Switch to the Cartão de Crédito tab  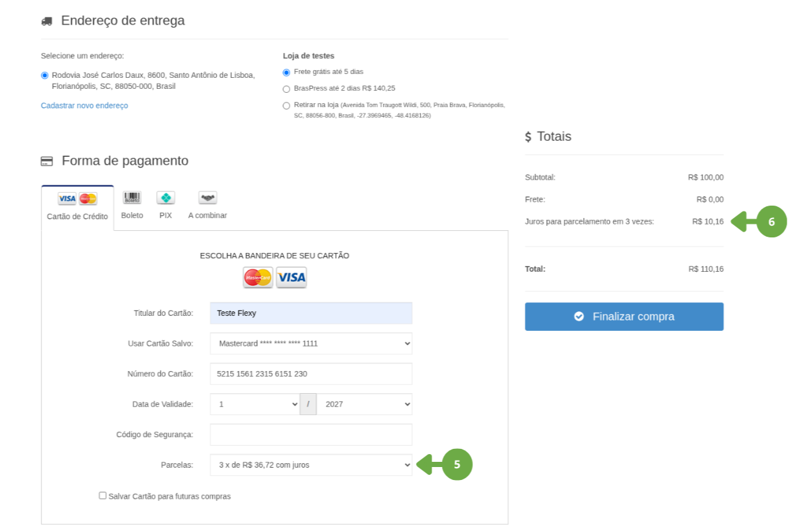77,208
